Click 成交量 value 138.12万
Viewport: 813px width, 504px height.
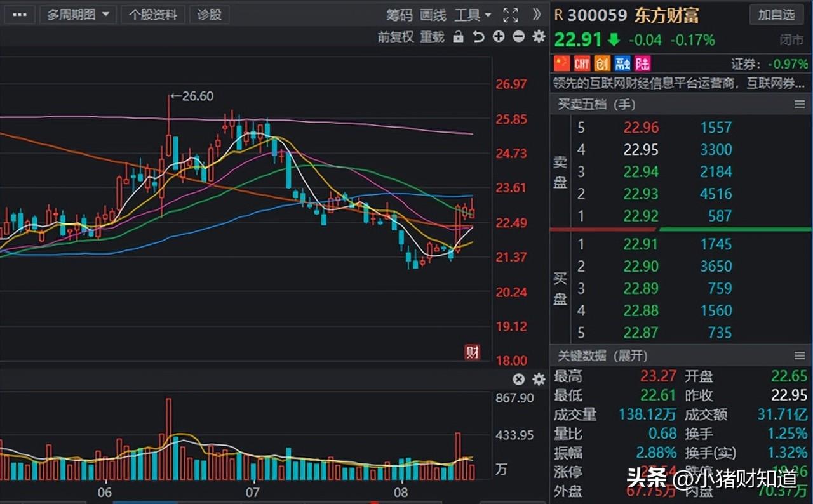[x=648, y=415]
